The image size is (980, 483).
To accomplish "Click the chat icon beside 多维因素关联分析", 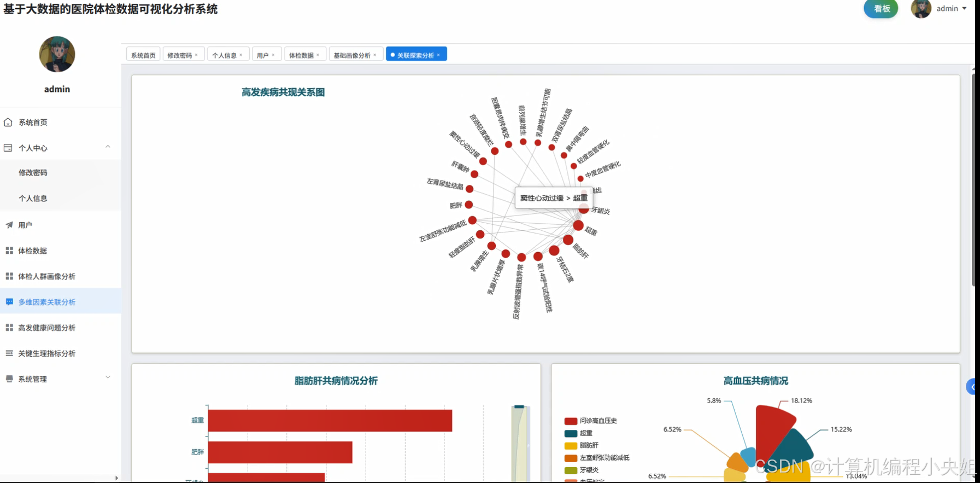I will [x=9, y=302].
